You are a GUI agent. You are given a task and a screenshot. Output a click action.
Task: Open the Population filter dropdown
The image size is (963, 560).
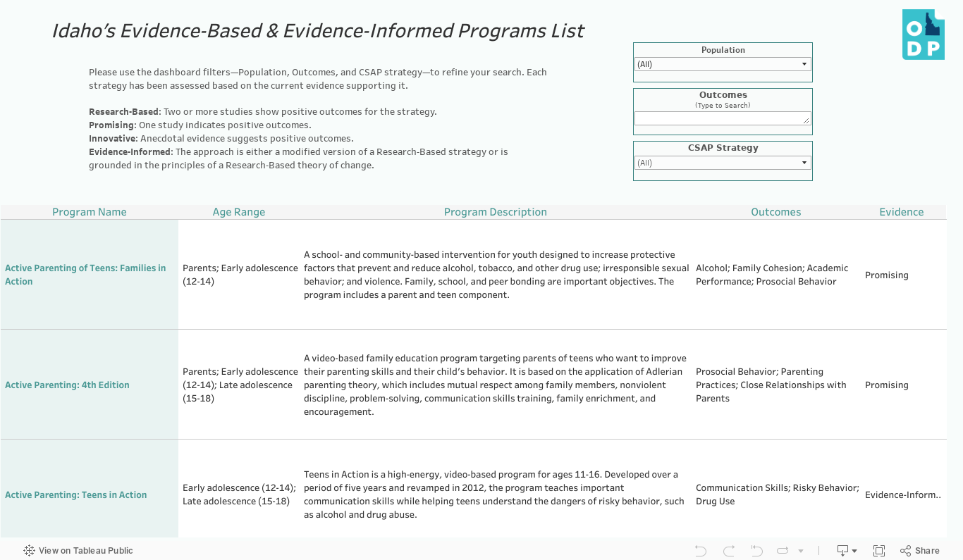coord(723,64)
